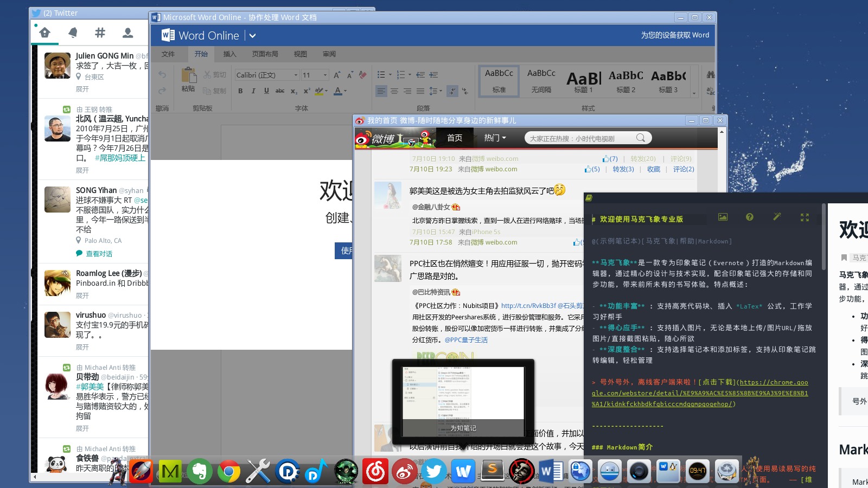Toggle strikethrough abc in Word ribbon
The height and width of the screenshot is (488, 868).
pos(280,91)
